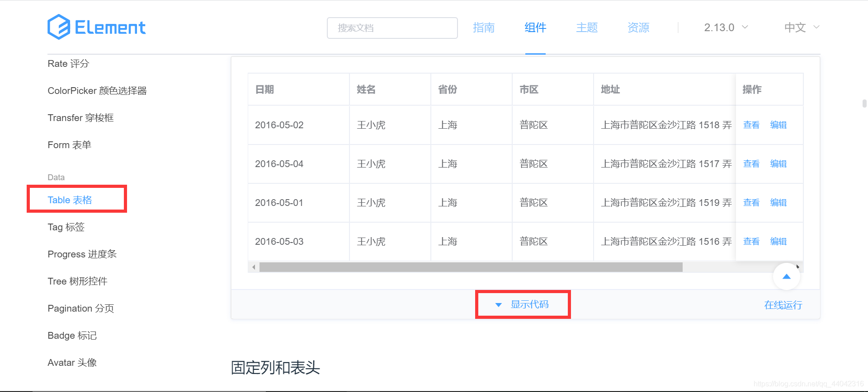Click the page vertical scrollbar thumb

[864, 103]
